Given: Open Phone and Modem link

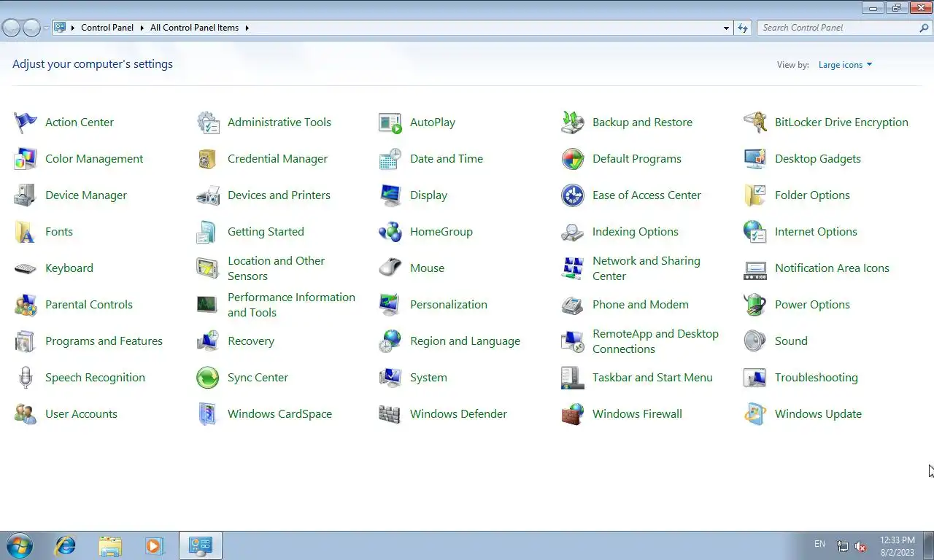Looking at the screenshot, I should click(x=641, y=305).
